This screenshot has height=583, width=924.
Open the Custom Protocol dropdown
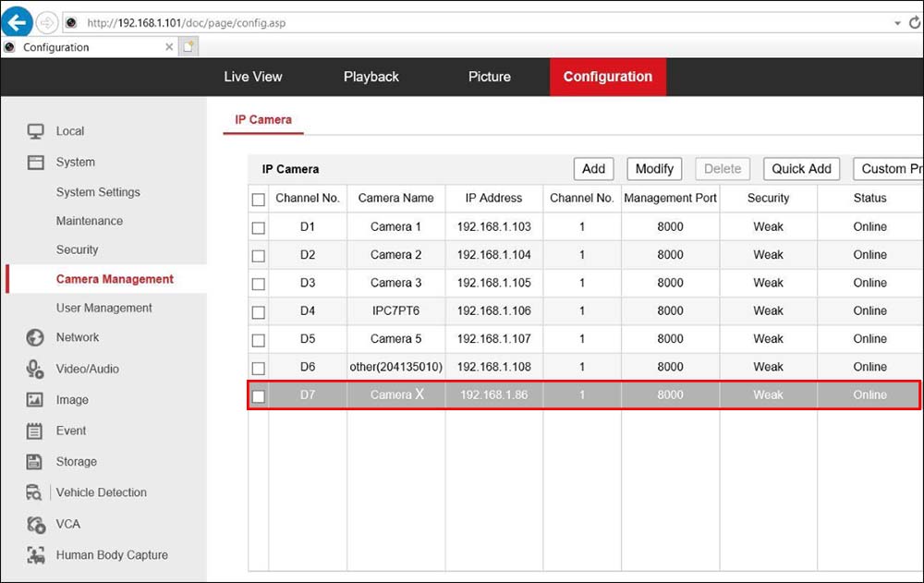(890, 168)
